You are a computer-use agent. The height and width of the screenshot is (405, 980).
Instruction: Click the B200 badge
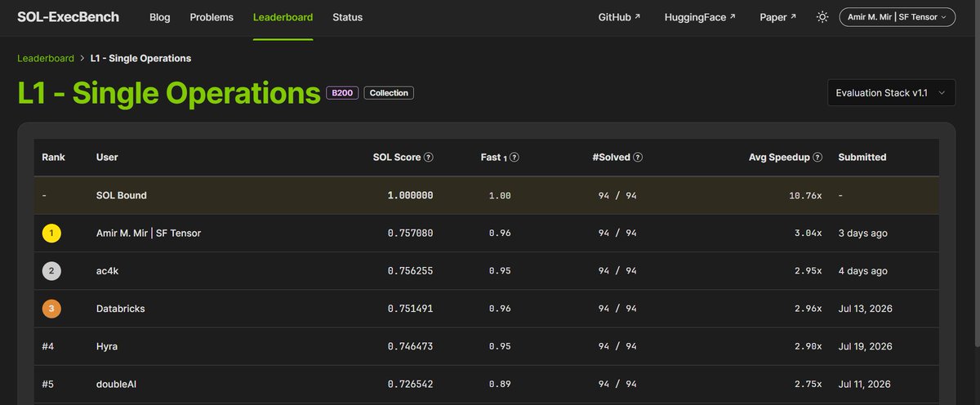coord(342,93)
